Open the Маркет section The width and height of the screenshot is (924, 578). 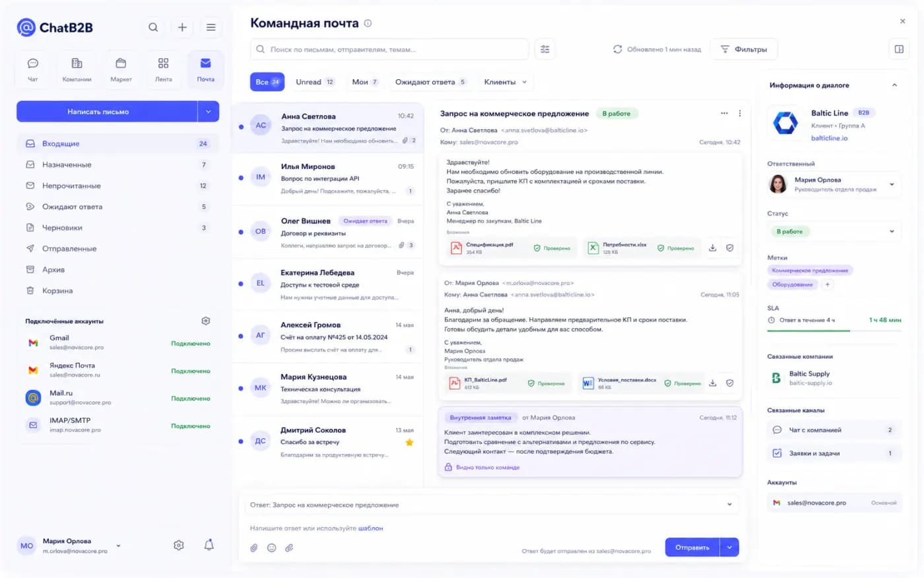pos(121,69)
